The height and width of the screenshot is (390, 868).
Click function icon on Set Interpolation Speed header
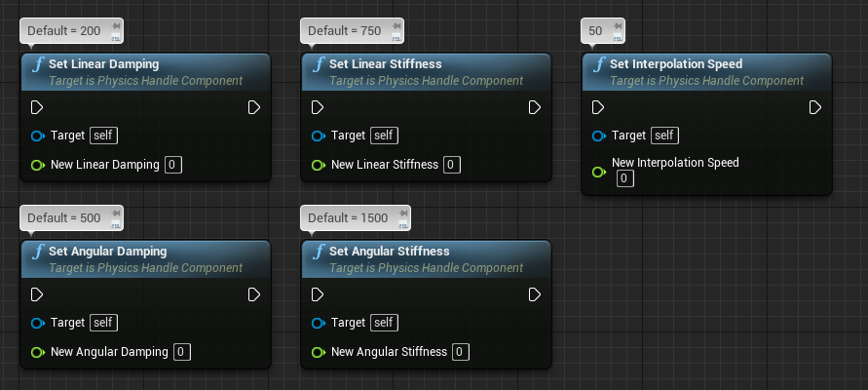tap(599, 64)
